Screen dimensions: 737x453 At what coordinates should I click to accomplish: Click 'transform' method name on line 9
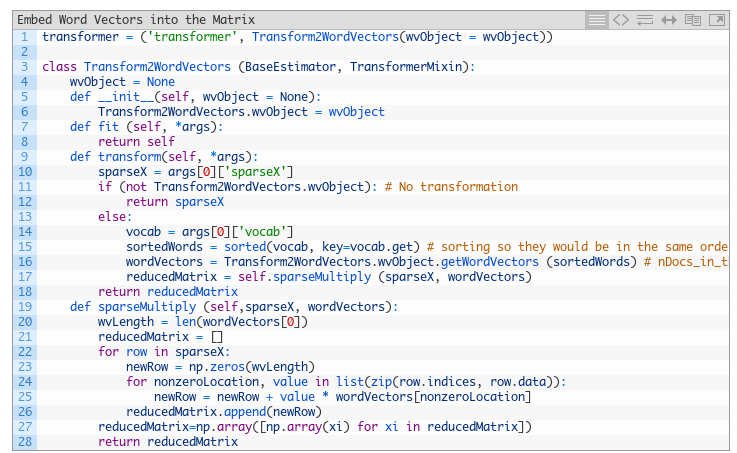(x=129, y=157)
